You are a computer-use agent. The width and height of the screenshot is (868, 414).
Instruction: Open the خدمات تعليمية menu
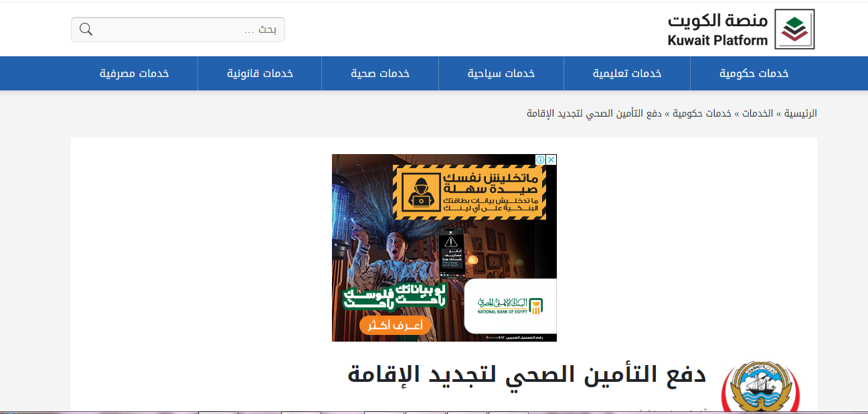[627, 73]
